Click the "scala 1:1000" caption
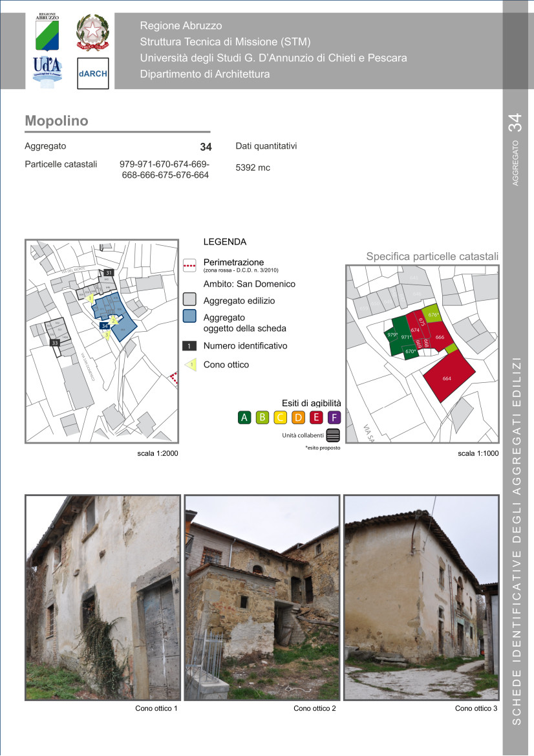This screenshot has height=756, width=534. (x=478, y=453)
